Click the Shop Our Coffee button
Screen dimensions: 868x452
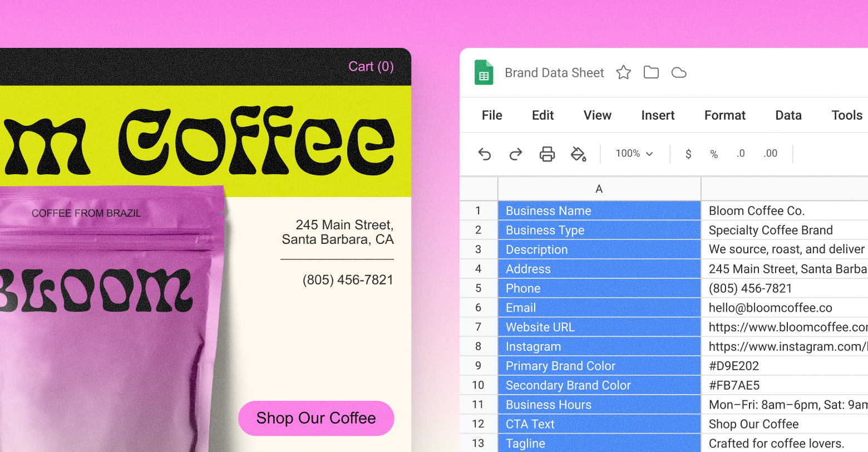pyautogui.click(x=316, y=418)
